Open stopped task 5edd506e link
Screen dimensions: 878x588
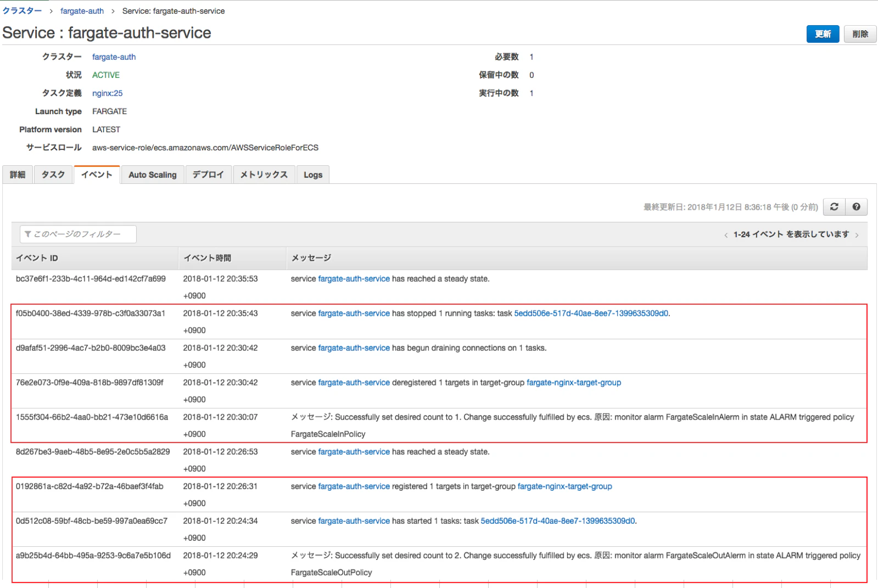[x=591, y=313]
